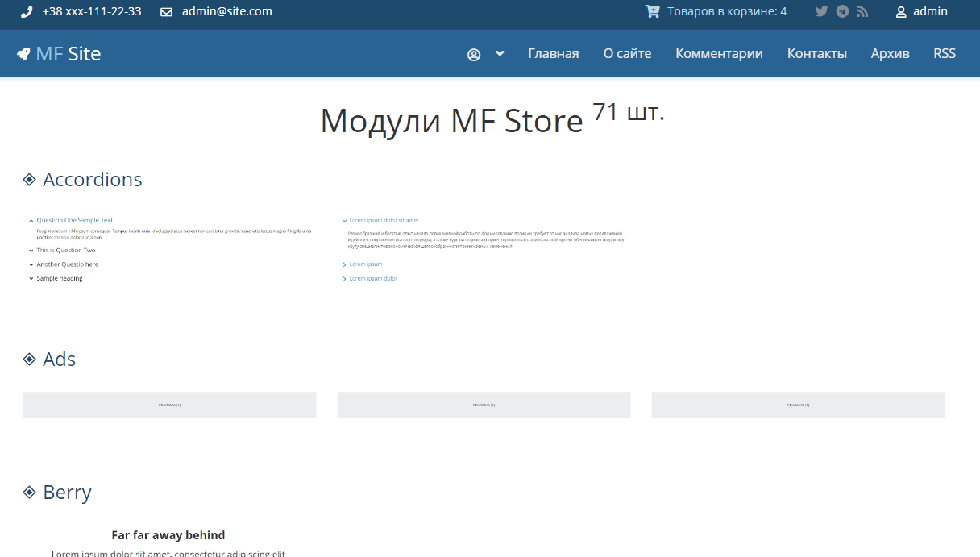Click the admin user profile icon
This screenshot has height=557, width=980.
coord(902,12)
